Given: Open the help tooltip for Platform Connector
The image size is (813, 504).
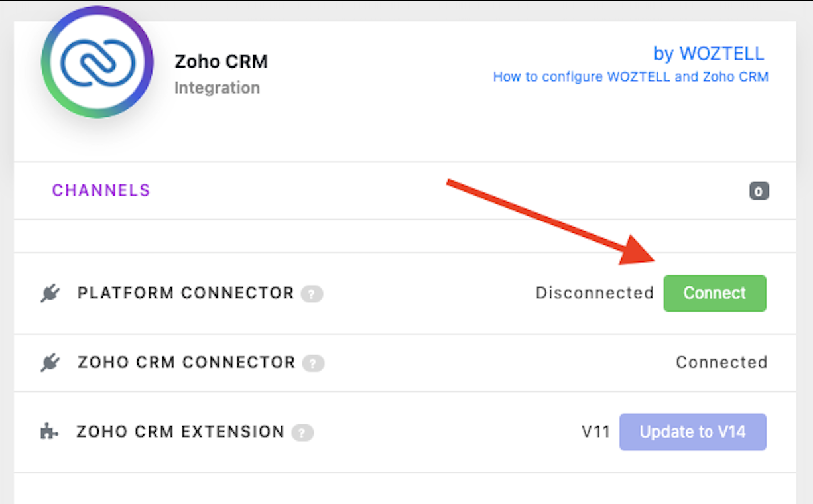Looking at the screenshot, I should 312,294.
